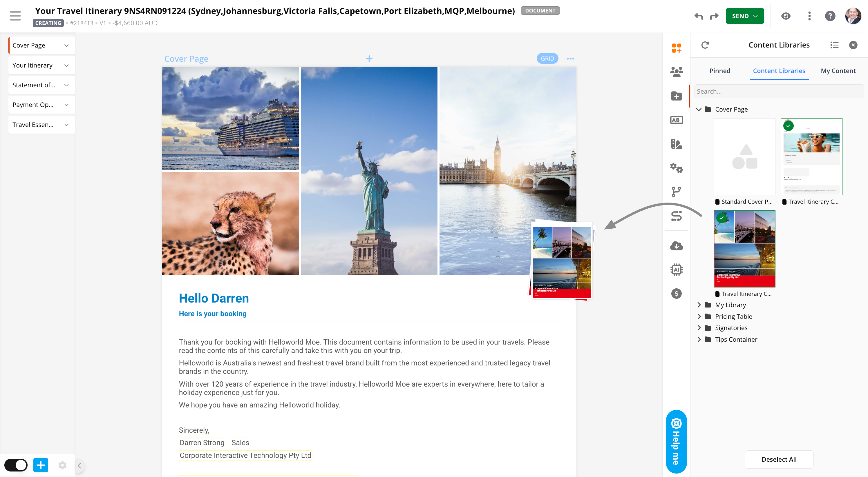Screen dimensions: 868x477
Task: Toggle the document preview eye icon
Action: coord(785,16)
